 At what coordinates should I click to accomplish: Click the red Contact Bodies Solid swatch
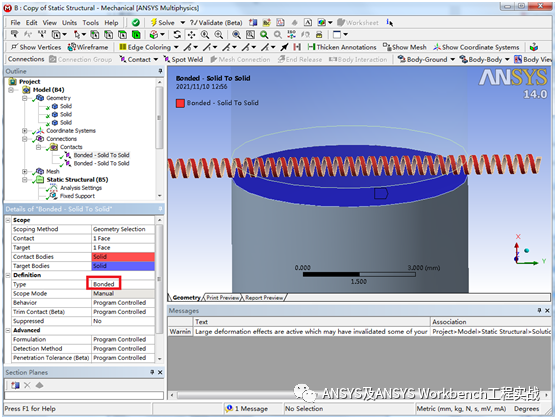pos(123,257)
